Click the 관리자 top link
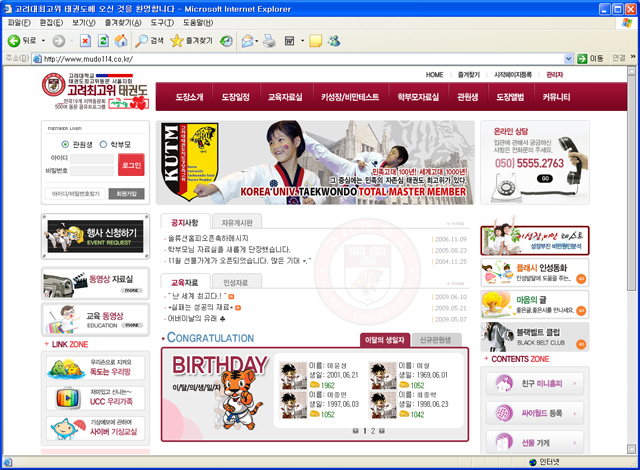640x470 pixels. click(555, 75)
